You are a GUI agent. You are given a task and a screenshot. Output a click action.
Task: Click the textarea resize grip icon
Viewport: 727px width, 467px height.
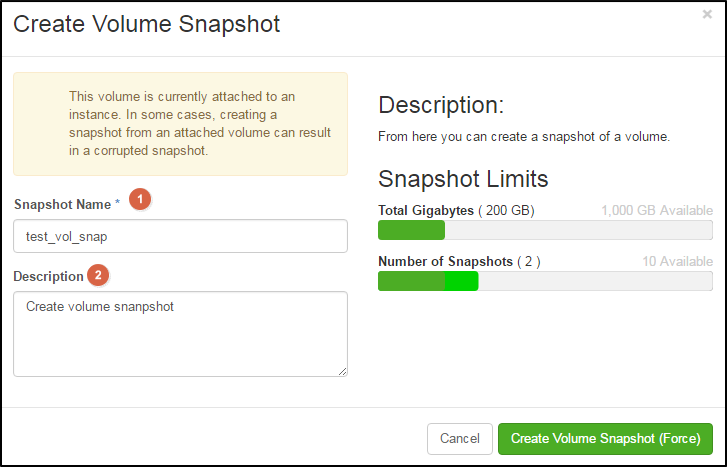tap(342, 371)
